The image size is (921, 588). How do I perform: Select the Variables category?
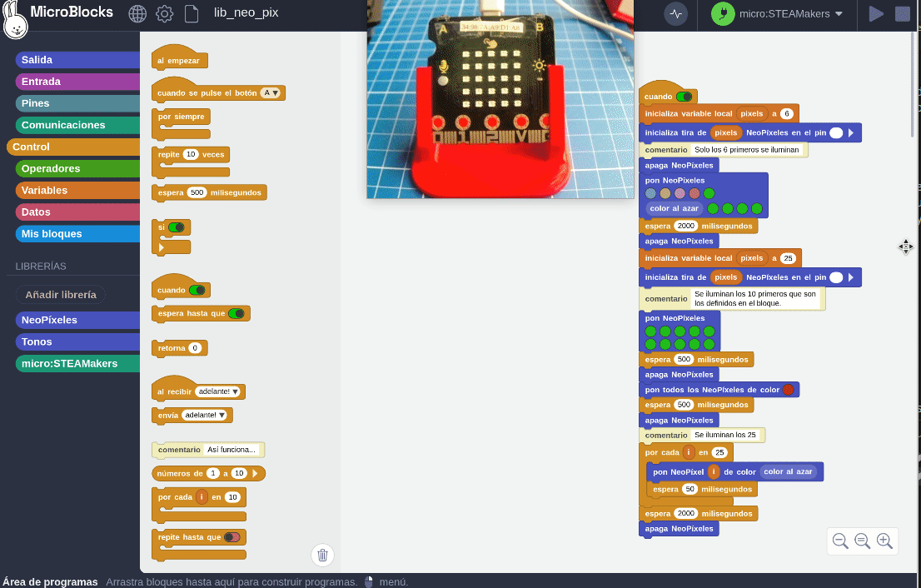pyautogui.click(x=77, y=191)
